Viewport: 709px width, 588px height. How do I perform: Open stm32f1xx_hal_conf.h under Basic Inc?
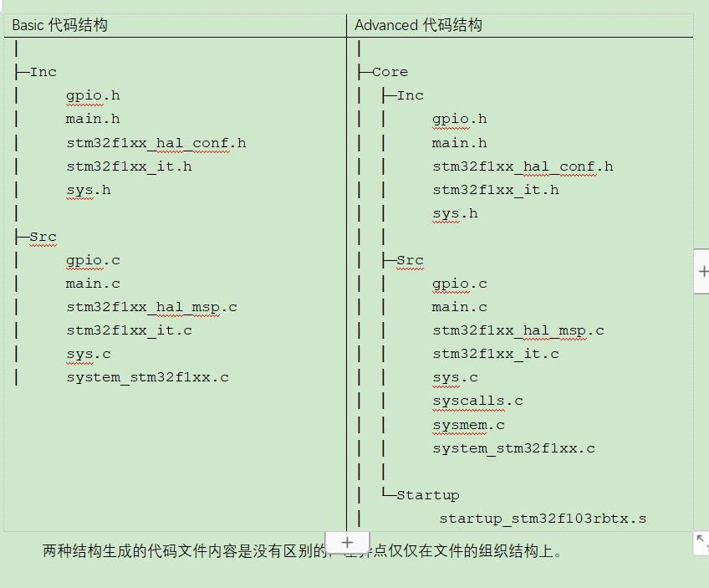pyautogui.click(x=156, y=143)
